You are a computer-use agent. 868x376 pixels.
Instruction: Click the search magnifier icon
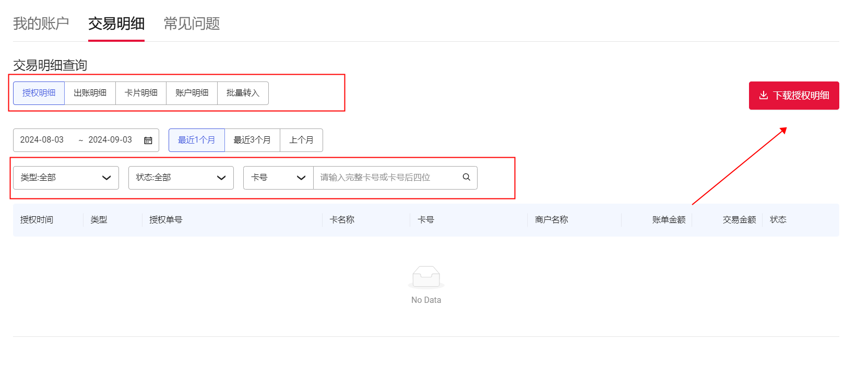tap(466, 178)
